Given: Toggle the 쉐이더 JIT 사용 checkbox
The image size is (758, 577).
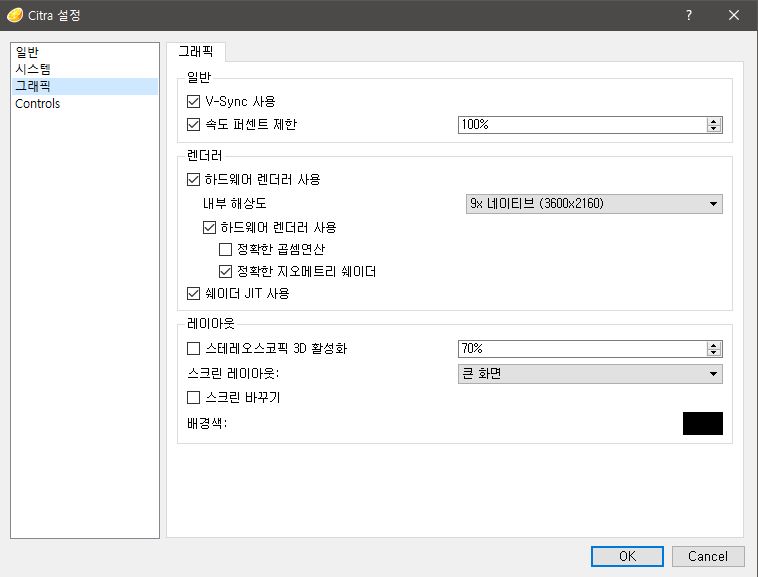Looking at the screenshot, I should [194, 294].
